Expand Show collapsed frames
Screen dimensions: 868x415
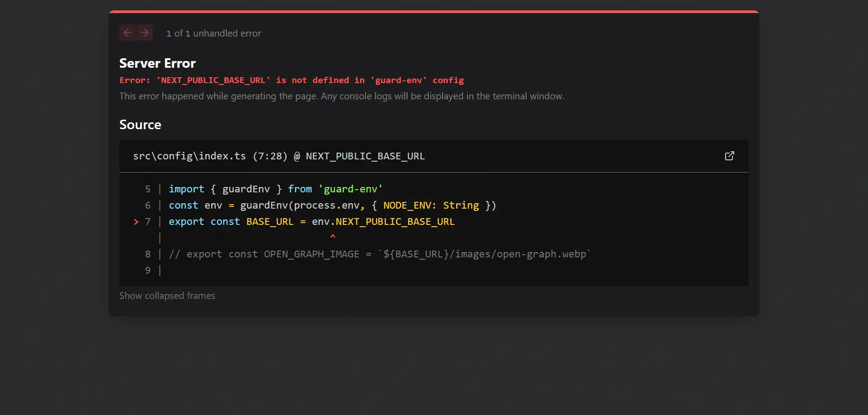167,296
